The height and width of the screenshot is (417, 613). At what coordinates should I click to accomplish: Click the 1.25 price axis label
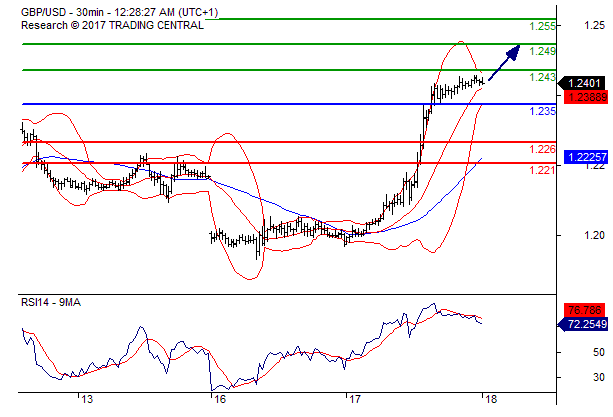(594, 25)
